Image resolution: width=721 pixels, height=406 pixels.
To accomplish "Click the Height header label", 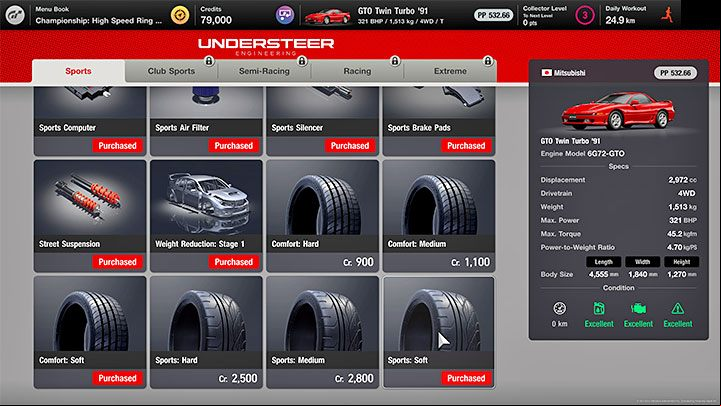I will pyautogui.click(x=681, y=262).
